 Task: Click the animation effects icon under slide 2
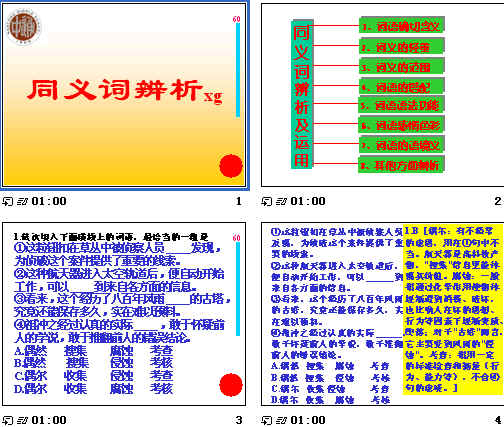[281, 201]
